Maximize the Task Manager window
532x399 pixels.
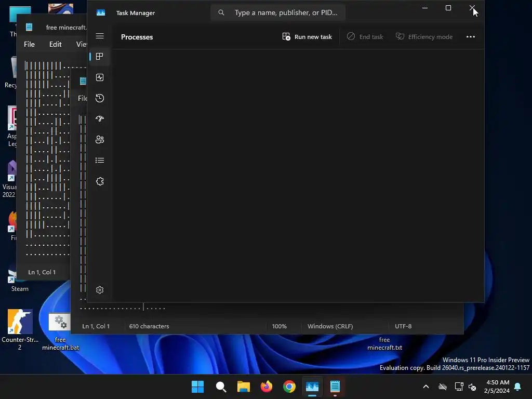coord(448,8)
